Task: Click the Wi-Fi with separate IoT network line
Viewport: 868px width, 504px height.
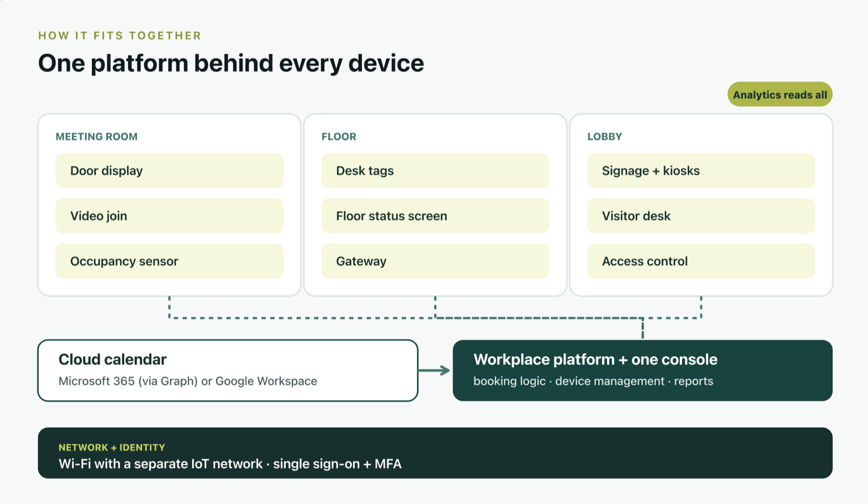Action: pyautogui.click(x=230, y=464)
